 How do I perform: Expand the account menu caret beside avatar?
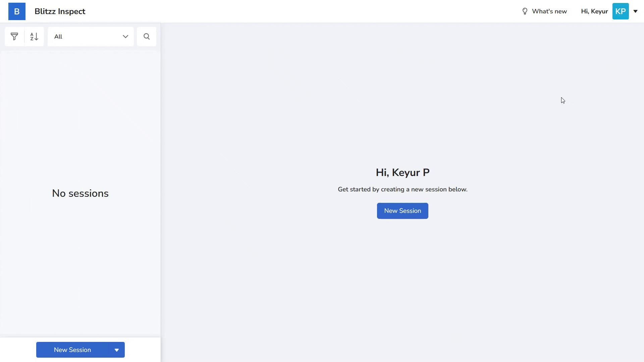click(635, 11)
